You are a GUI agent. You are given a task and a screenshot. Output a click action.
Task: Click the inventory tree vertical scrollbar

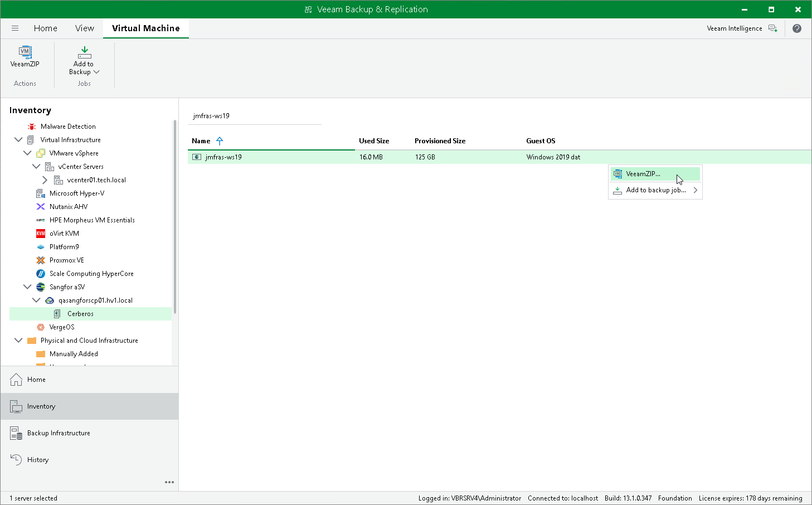click(175, 217)
